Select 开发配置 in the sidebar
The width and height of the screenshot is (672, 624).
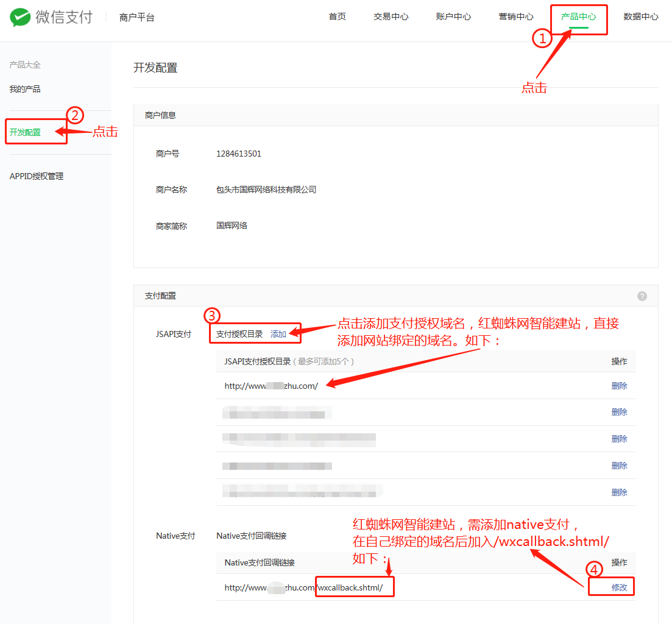coord(25,132)
